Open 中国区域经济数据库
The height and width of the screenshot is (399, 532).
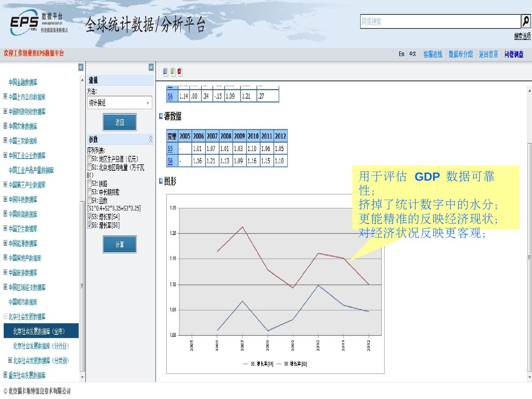pos(27,287)
